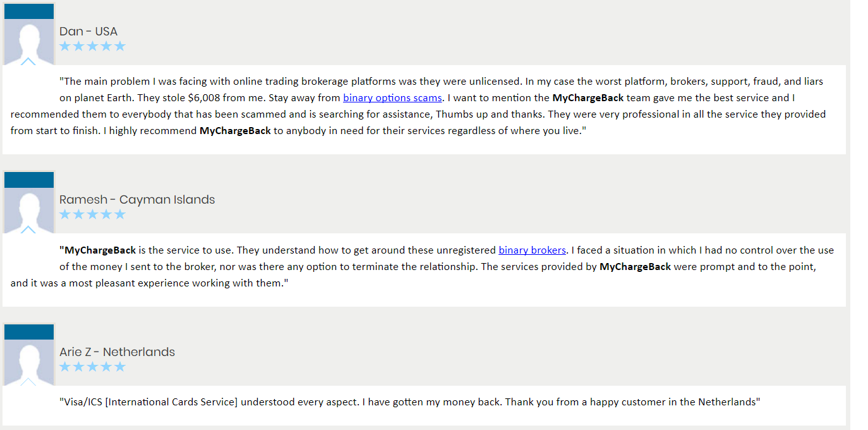868x430 pixels.
Task: Click the reviewer name 'Arie Z - Netherlands'
Action: (x=117, y=352)
